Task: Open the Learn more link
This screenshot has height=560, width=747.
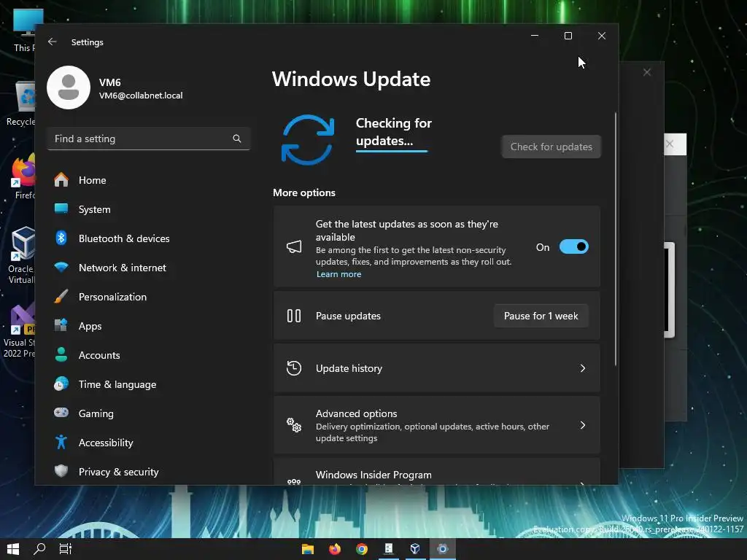Action: coord(338,274)
